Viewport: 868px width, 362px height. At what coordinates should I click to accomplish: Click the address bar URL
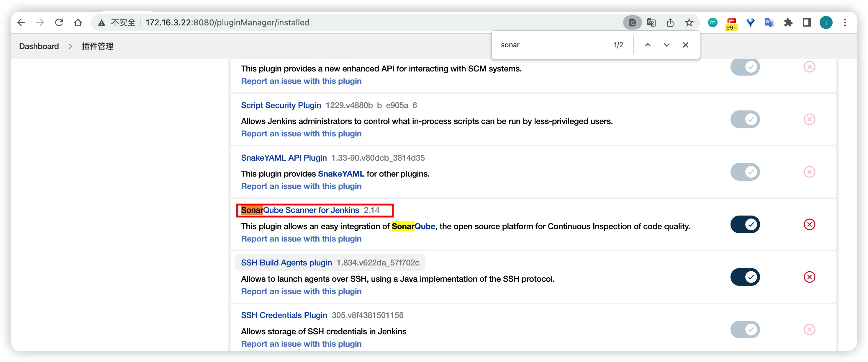pos(227,23)
